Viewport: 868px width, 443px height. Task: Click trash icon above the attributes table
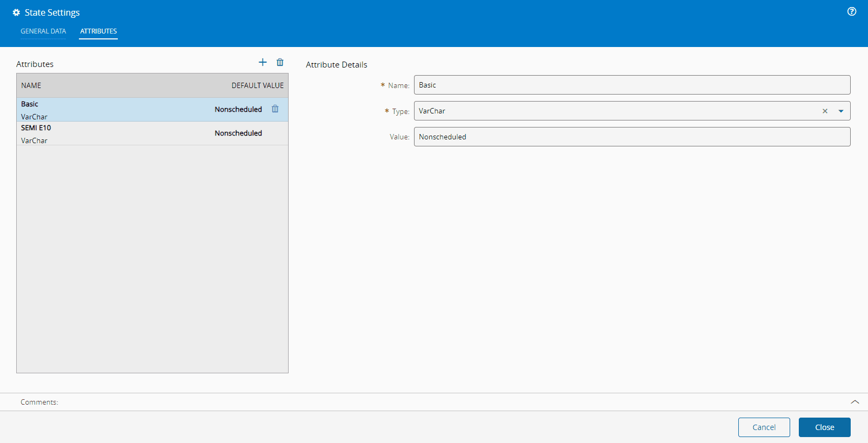point(280,62)
